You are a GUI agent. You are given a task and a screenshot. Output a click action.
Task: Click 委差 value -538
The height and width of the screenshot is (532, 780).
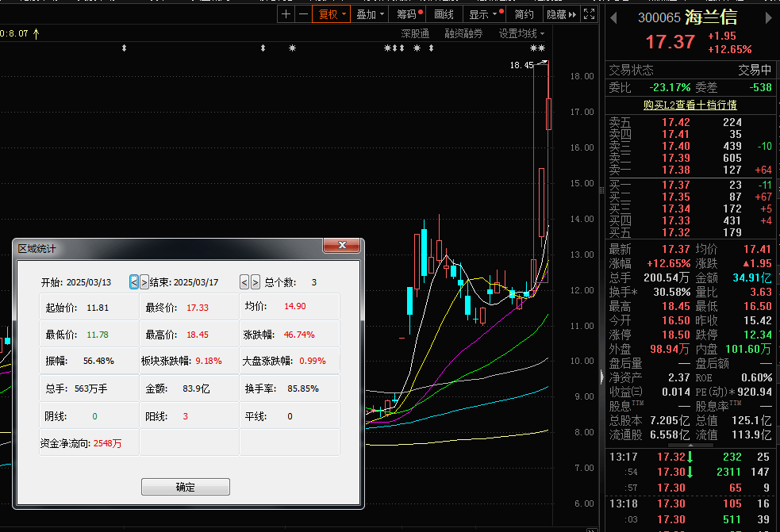click(x=761, y=87)
